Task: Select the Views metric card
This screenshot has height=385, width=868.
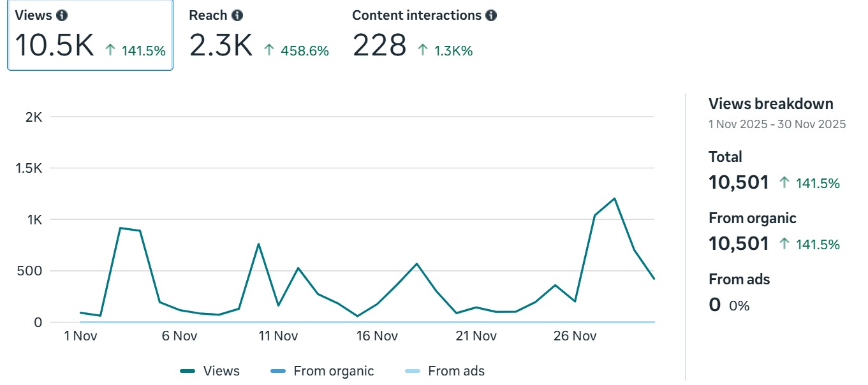Action: point(89,36)
